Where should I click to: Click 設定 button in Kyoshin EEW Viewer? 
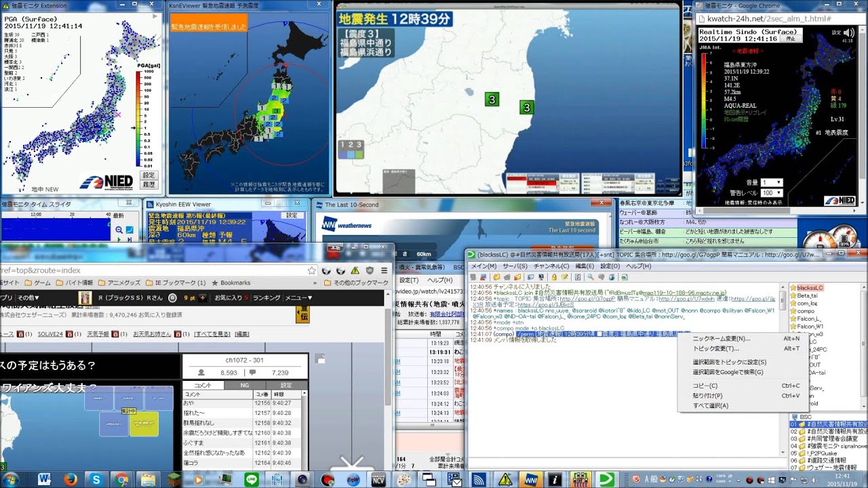click(x=292, y=215)
